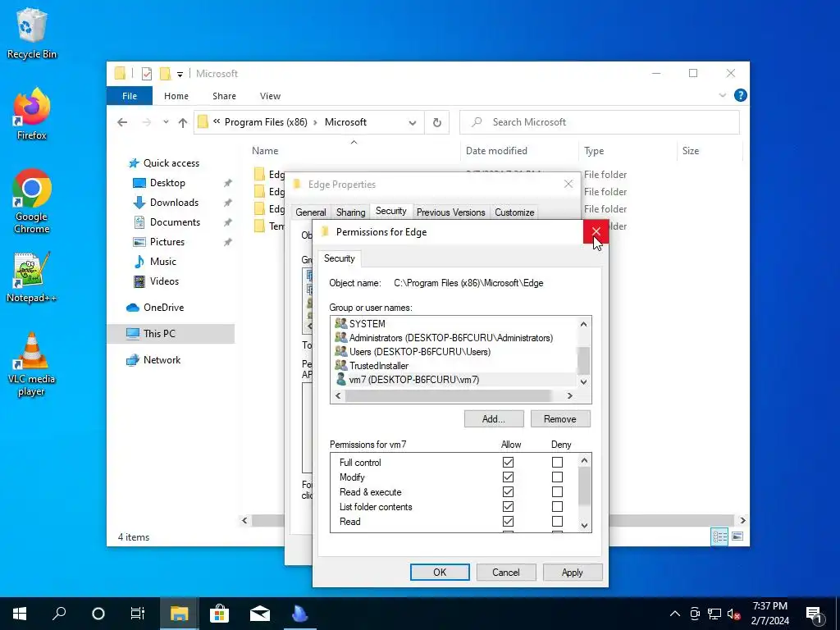Open Mail app from taskbar
This screenshot has height=630, width=840.
[x=260, y=614]
